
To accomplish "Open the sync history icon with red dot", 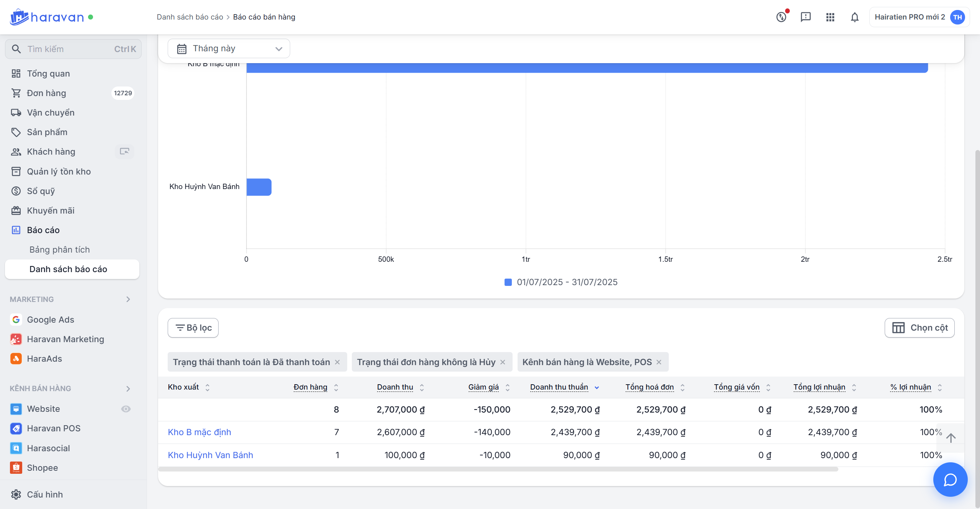I will click(x=781, y=17).
